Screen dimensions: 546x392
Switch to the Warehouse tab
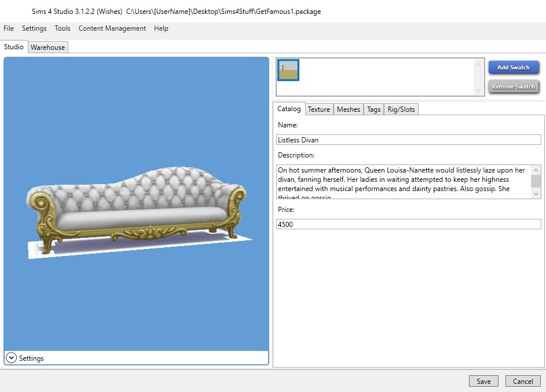click(x=47, y=47)
